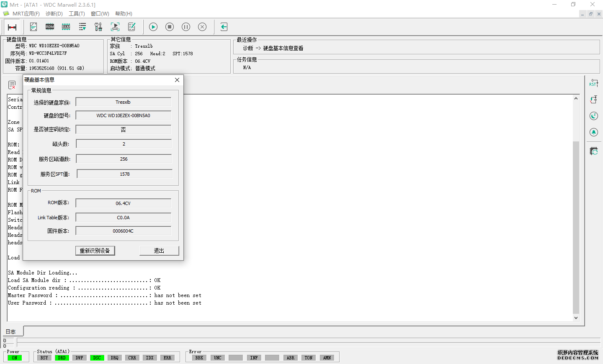Click the Mrt app icon in title bar
This screenshot has height=364, width=603.
coord(4,5)
